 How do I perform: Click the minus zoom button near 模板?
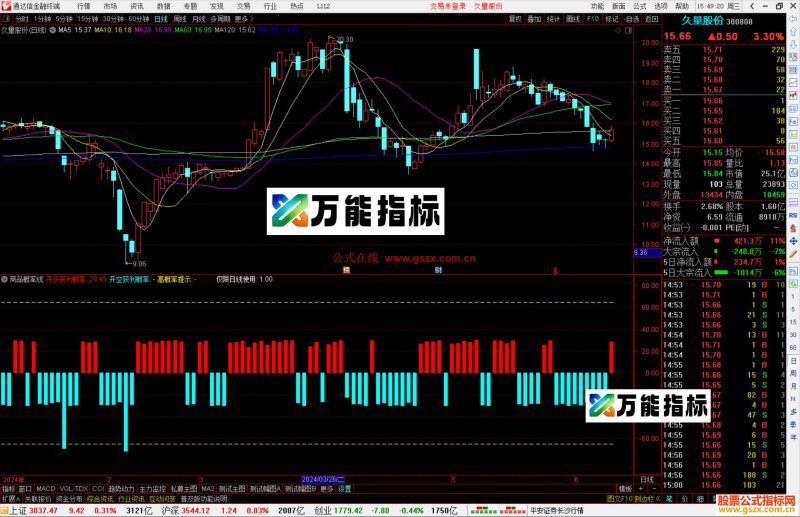pyautogui.click(x=655, y=489)
